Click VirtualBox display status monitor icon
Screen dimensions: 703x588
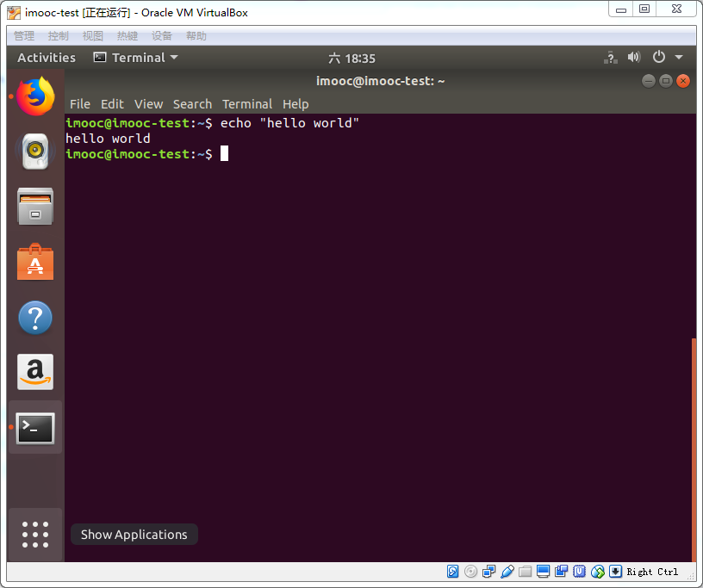543,572
